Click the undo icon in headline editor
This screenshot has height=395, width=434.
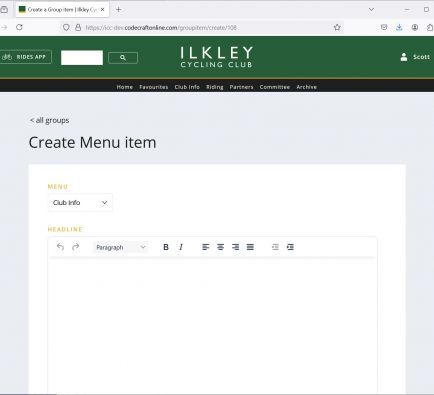pyautogui.click(x=60, y=247)
